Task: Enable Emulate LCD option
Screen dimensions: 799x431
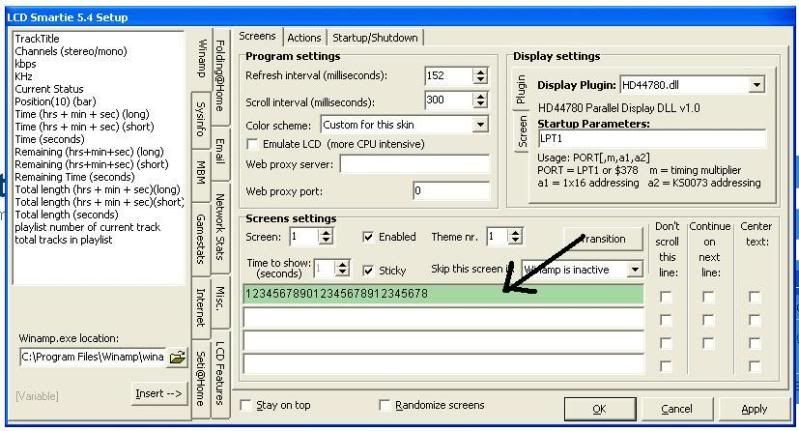Action: 252,144
